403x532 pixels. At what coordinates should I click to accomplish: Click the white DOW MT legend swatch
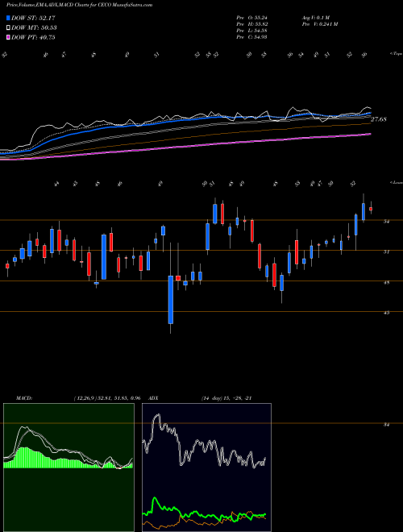point(9,28)
